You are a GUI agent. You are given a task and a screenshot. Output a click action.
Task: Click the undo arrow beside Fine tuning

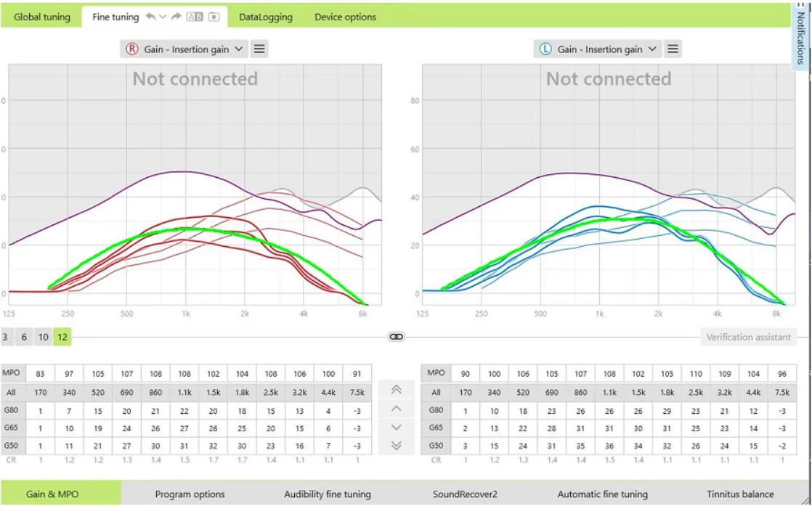point(150,17)
